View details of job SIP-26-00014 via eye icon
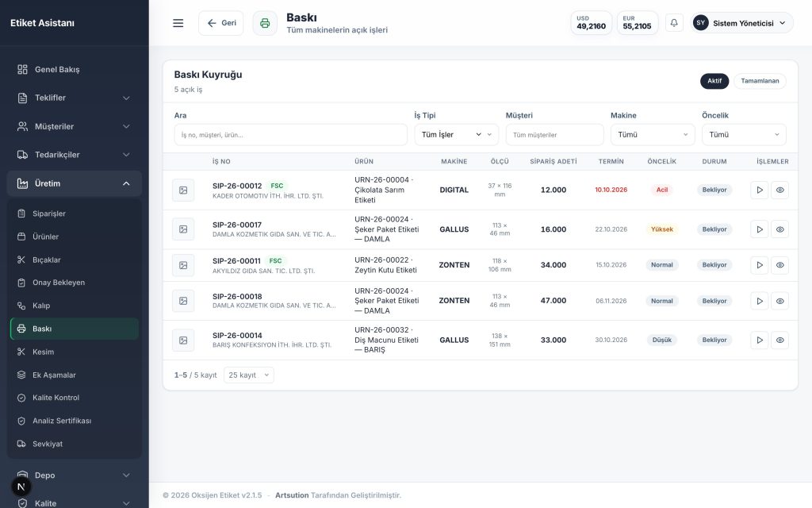This screenshot has height=508, width=812. [780, 341]
